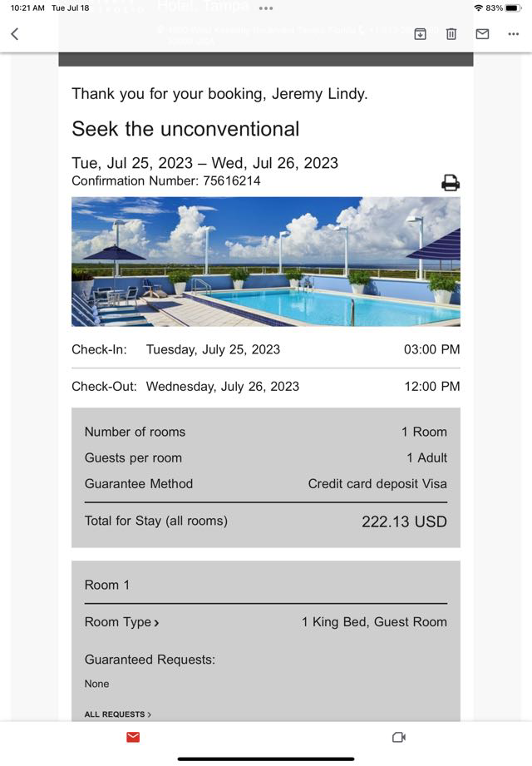Tap the 222.13 USD total amount

(404, 521)
